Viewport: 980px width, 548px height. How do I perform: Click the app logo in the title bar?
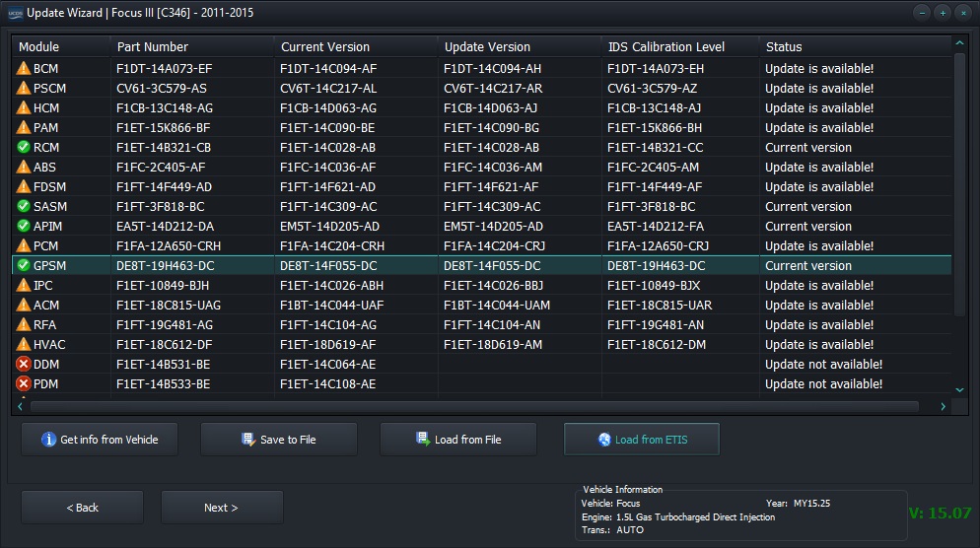coord(13,13)
